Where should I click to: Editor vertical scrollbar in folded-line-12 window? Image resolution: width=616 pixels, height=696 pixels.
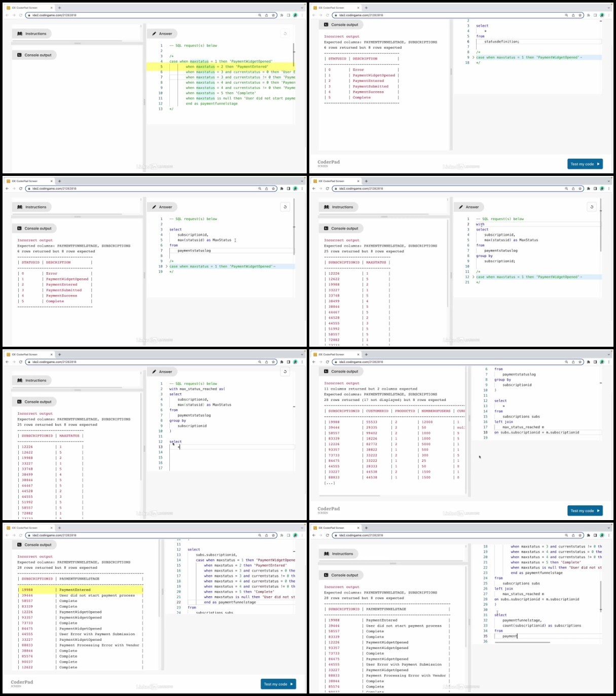[x=600, y=225]
